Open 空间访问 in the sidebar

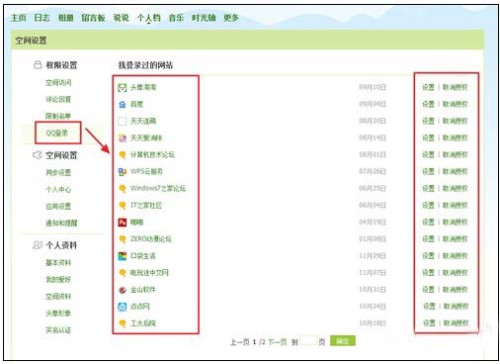pos(58,83)
